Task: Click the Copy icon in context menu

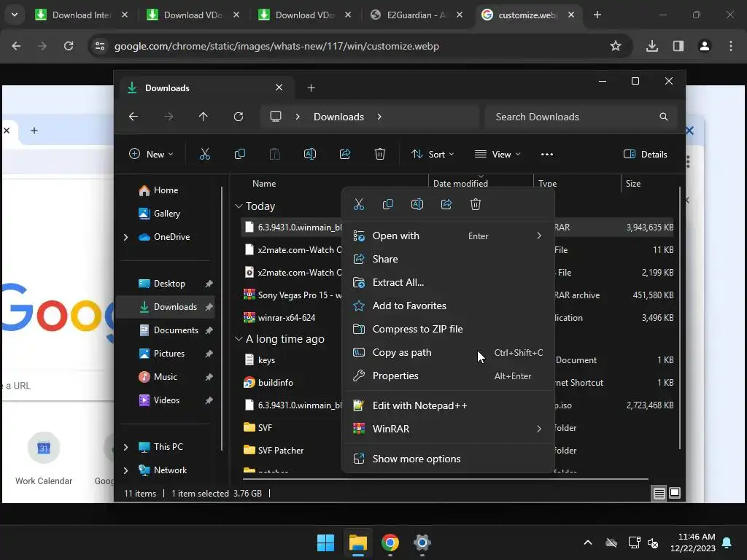Action: 388,204
